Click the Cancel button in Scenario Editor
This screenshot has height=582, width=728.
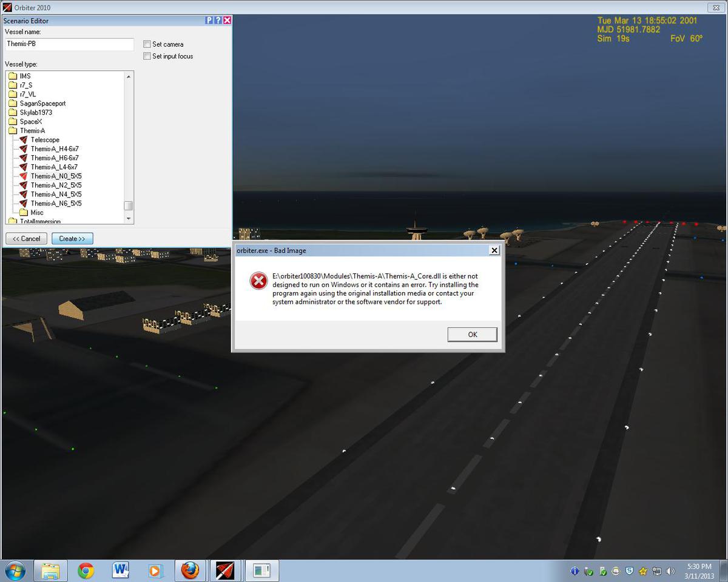pyautogui.click(x=26, y=239)
